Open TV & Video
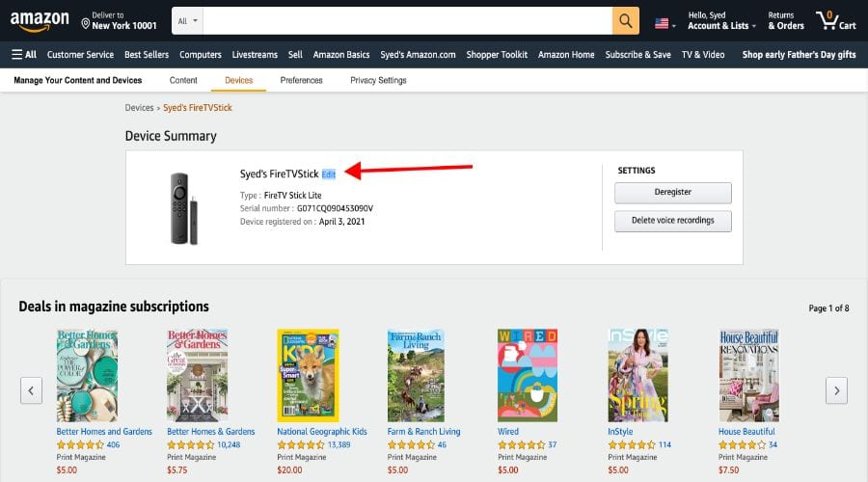Screen dimensions: 868x482 703,55
